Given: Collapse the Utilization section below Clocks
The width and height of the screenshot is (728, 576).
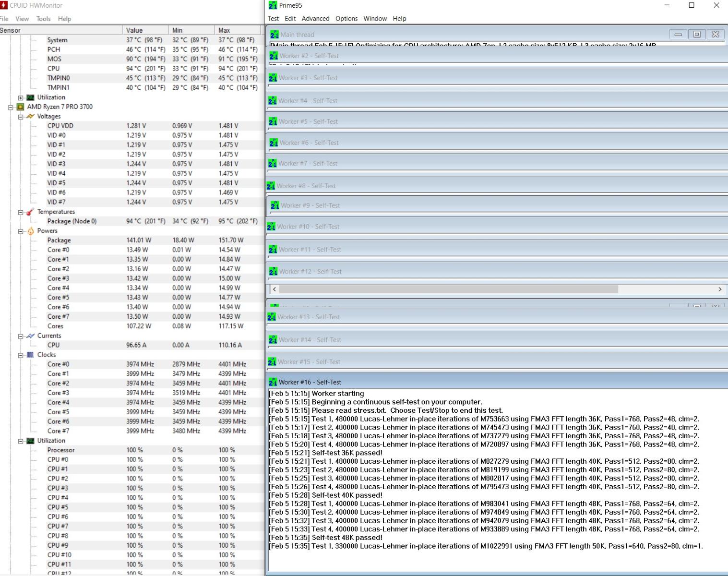Looking at the screenshot, I should click(21, 441).
